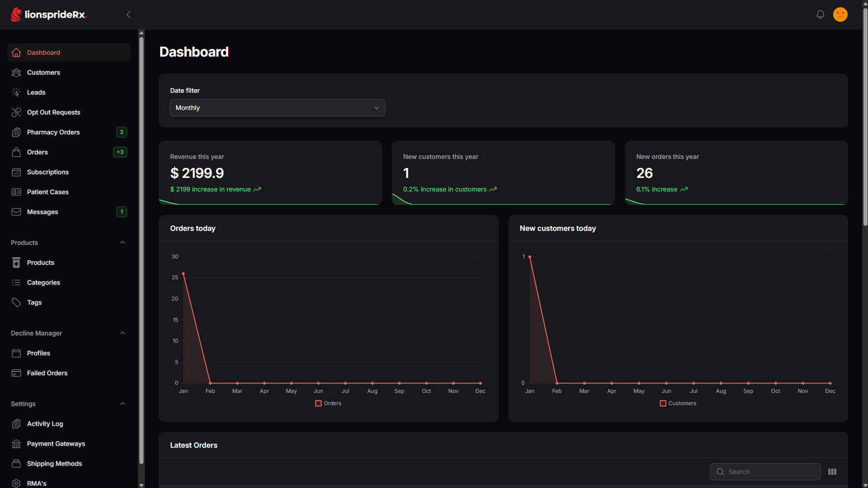
Task: Click the Pharmacy Orders clipboard icon
Action: point(16,132)
